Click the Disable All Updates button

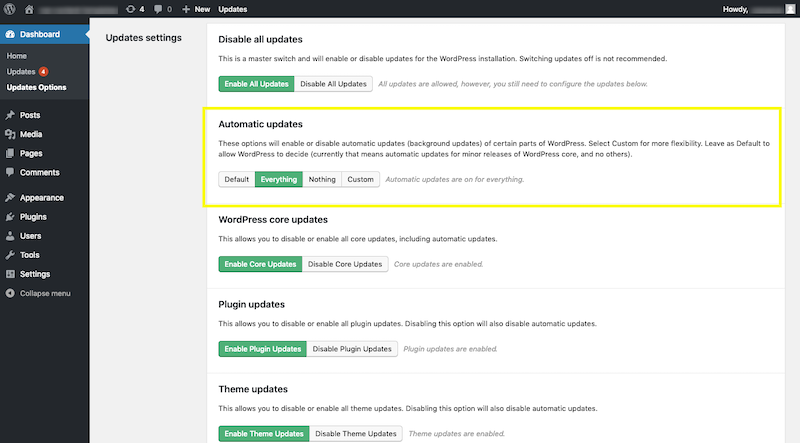(333, 84)
